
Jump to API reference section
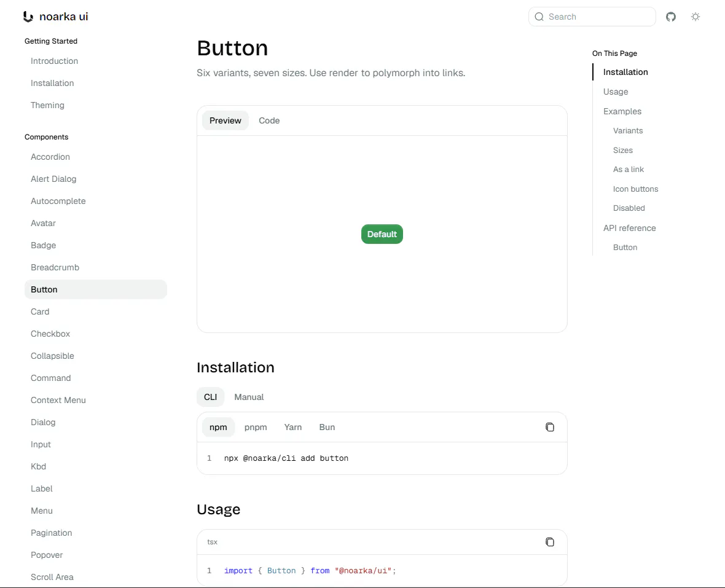[x=629, y=229]
